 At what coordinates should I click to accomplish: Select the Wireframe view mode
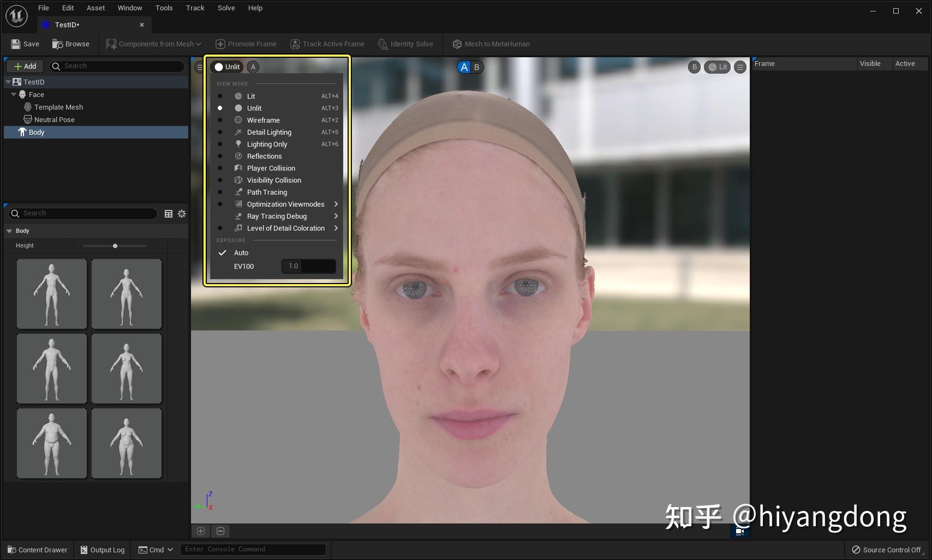click(263, 120)
